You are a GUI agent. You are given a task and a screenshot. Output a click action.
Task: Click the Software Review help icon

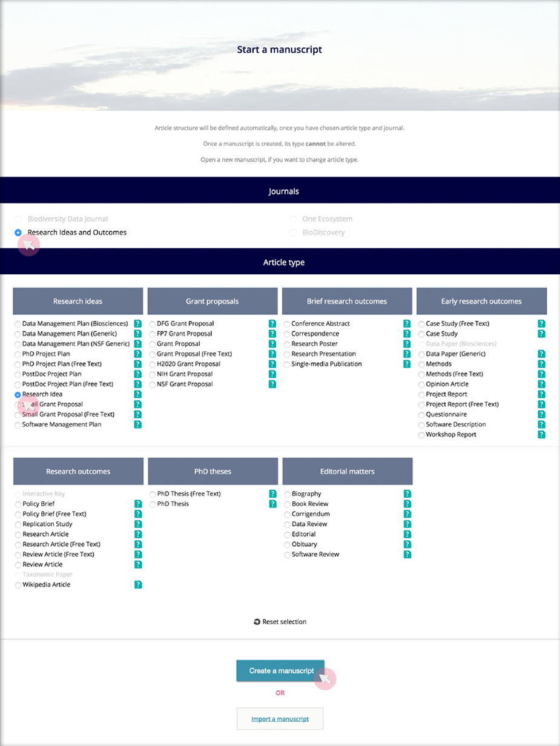pos(407,555)
